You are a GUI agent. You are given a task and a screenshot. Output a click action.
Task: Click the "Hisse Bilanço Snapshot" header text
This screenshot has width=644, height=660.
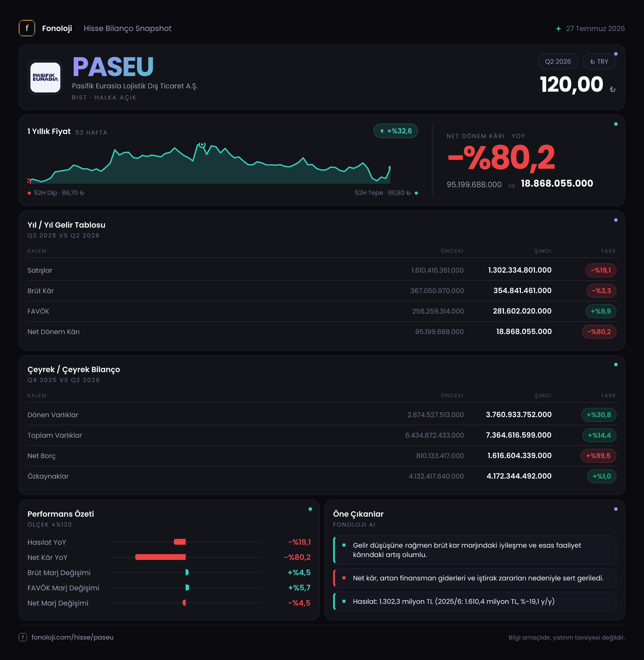(x=128, y=28)
